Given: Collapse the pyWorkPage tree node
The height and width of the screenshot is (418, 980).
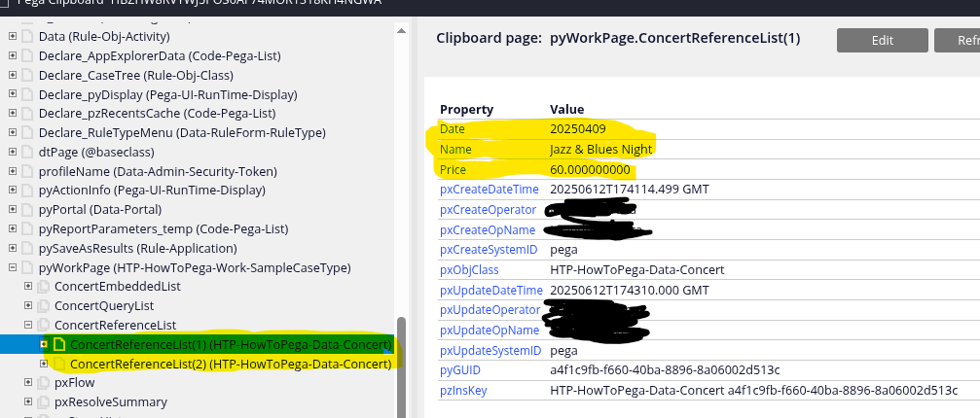Looking at the screenshot, I should pos(13,267).
